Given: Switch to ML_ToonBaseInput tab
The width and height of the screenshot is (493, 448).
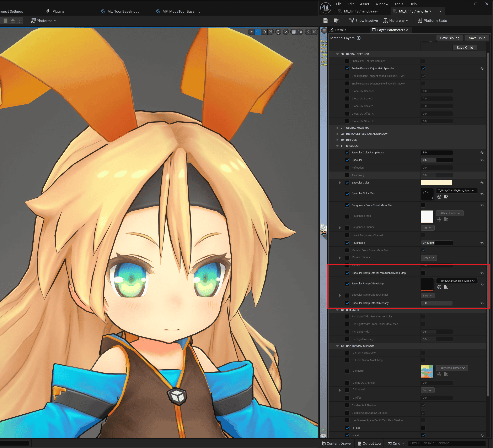Looking at the screenshot, I should (123, 11).
